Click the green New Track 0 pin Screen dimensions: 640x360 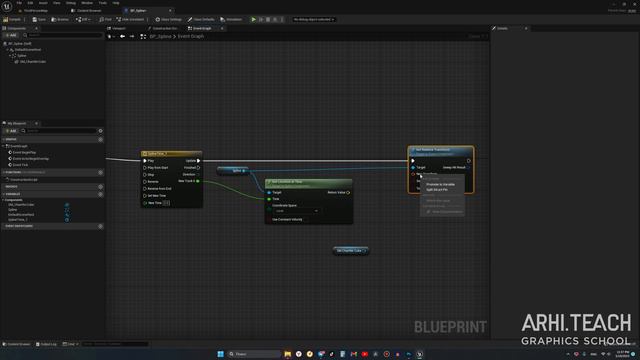(x=198, y=181)
